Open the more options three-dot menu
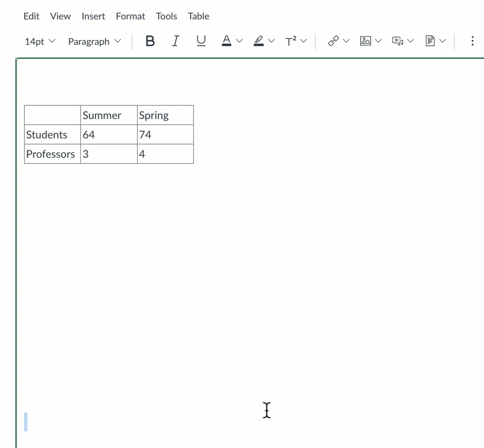Image resolution: width=484 pixels, height=448 pixels. tap(472, 41)
